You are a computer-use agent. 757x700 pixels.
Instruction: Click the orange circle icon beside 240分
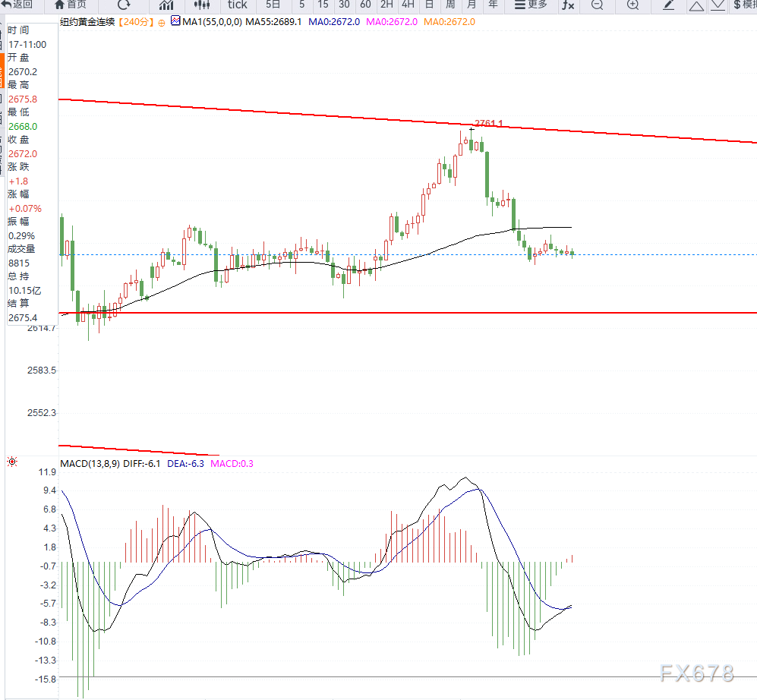pyautogui.click(x=162, y=23)
